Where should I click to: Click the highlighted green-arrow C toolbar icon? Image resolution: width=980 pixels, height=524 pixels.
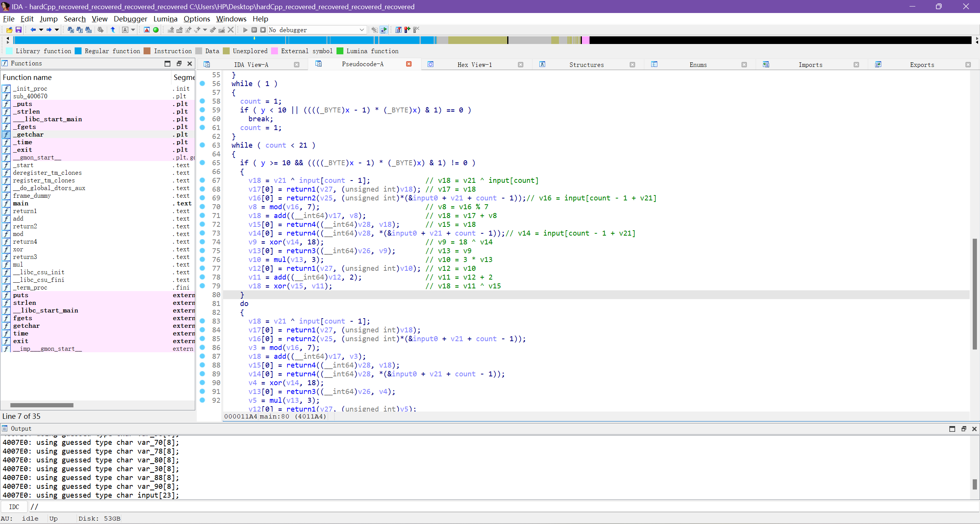click(x=384, y=30)
